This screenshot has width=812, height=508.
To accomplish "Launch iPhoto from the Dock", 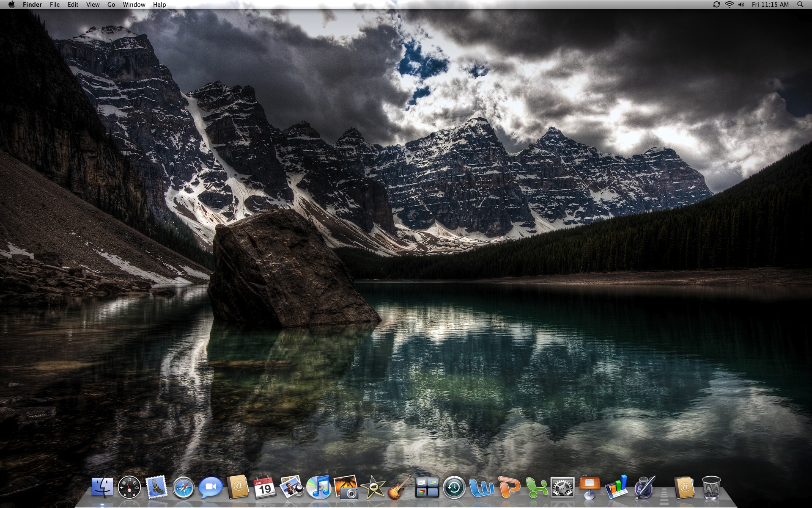I will point(346,487).
